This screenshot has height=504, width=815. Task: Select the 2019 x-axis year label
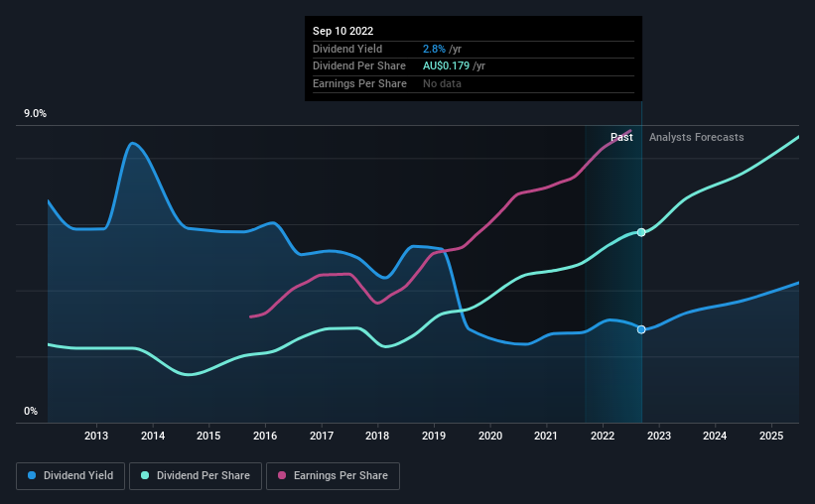point(434,436)
